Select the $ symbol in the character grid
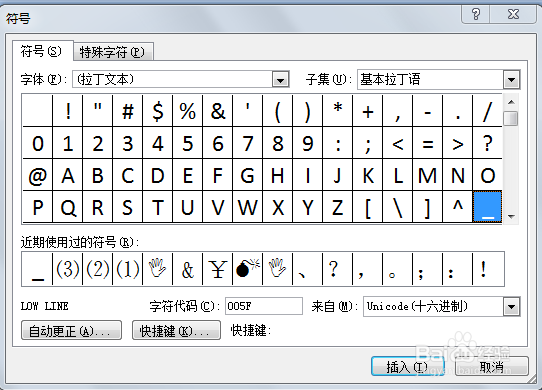The height and width of the screenshot is (390, 542). [x=158, y=111]
